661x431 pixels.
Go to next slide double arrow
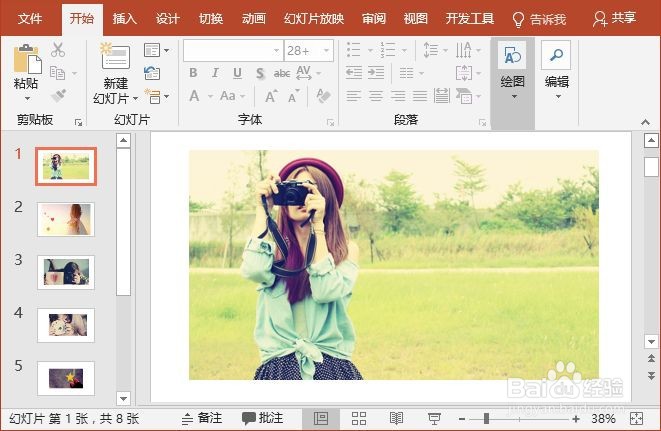[x=651, y=375]
